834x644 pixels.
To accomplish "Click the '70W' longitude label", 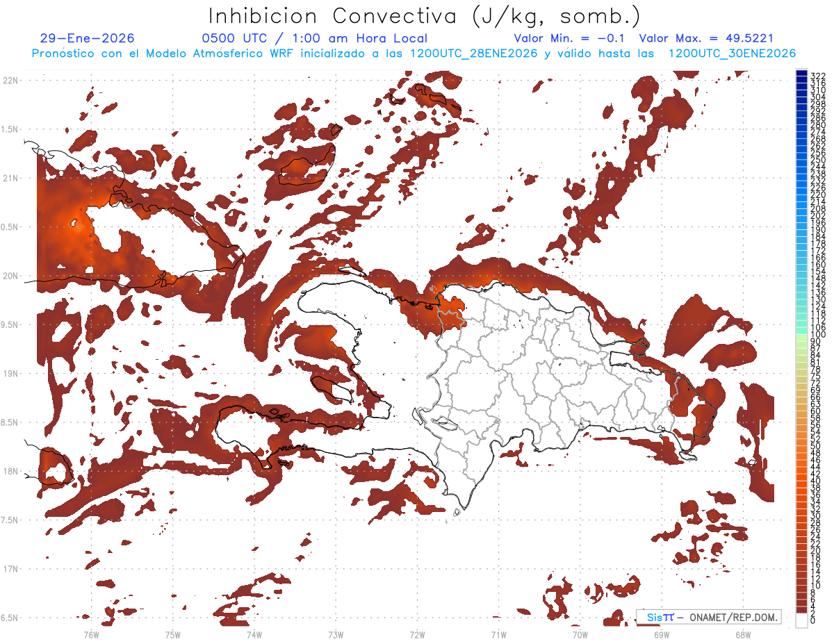I will (x=580, y=634).
